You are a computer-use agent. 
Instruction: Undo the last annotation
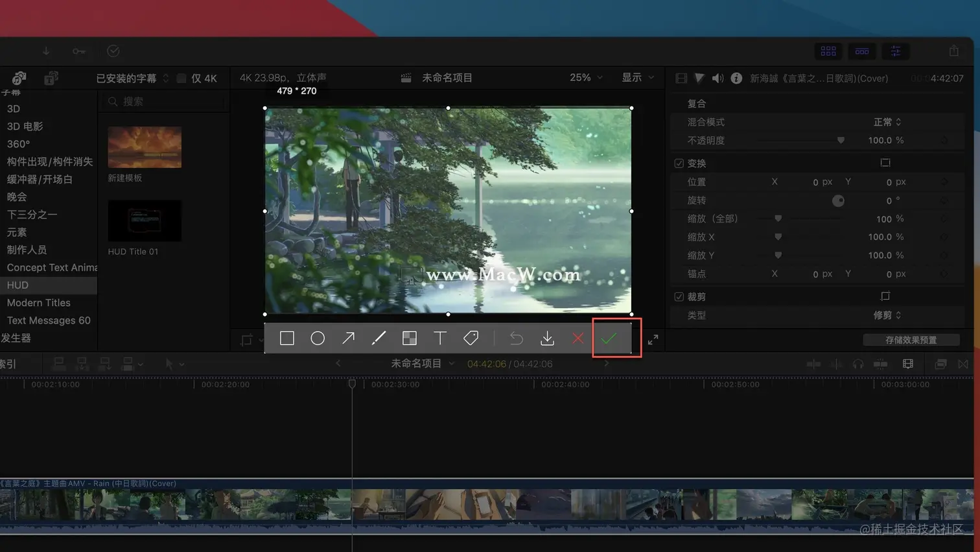(x=517, y=338)
